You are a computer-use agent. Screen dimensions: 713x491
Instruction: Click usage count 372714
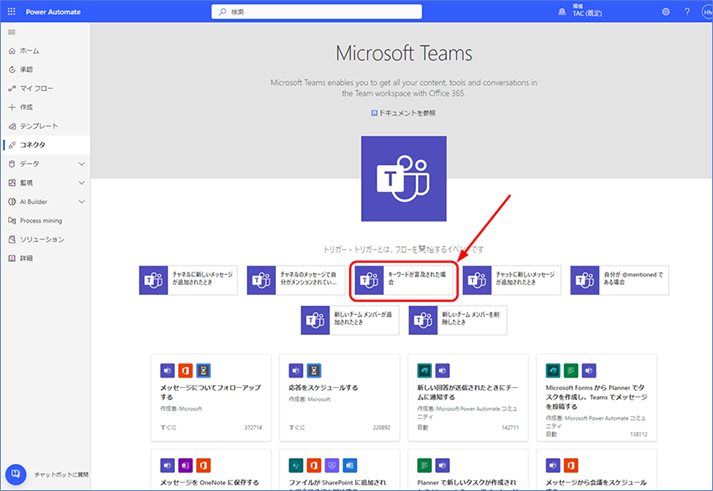pos(253,427)
